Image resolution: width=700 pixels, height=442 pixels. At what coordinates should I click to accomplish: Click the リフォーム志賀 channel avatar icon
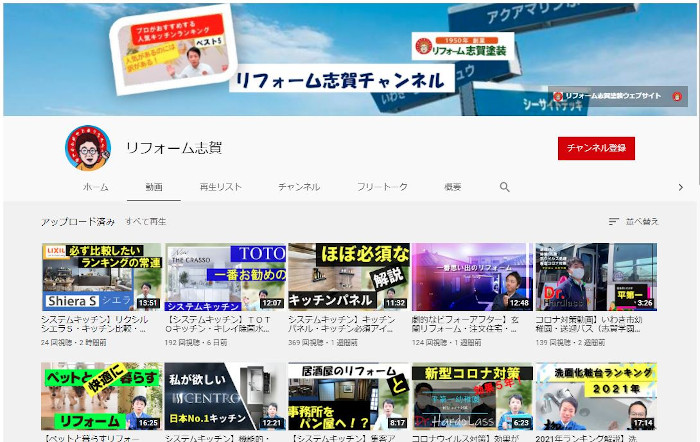click(86, 148)
